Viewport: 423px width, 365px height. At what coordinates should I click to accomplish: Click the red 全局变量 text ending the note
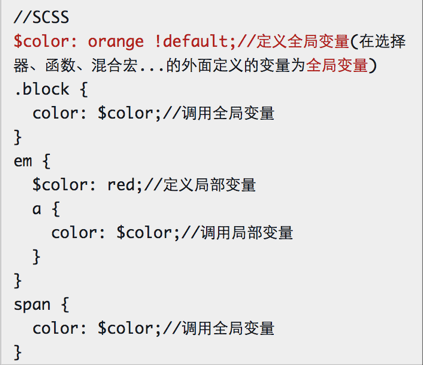pos(337,65)
